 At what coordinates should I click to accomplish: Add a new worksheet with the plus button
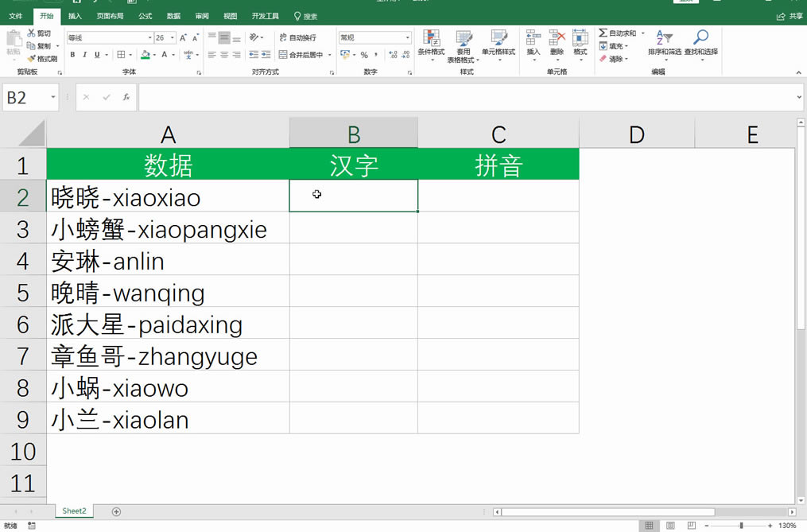point(116,511)
